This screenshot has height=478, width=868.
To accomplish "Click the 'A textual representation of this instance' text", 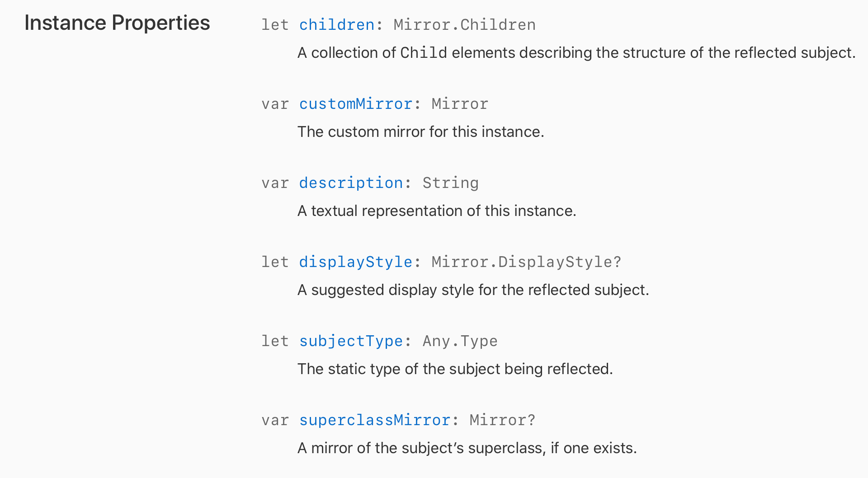I will (437, 211).
